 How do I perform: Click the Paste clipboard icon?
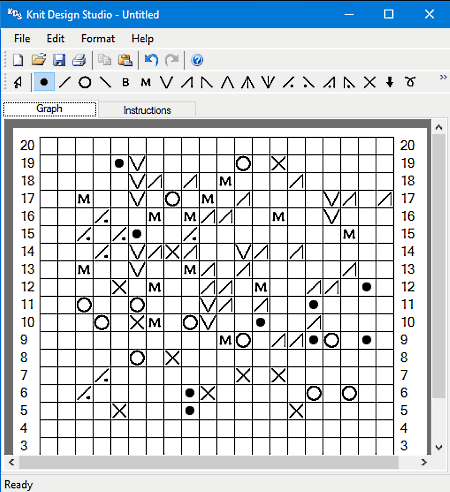pyautogui.click(x=125, y=60)
